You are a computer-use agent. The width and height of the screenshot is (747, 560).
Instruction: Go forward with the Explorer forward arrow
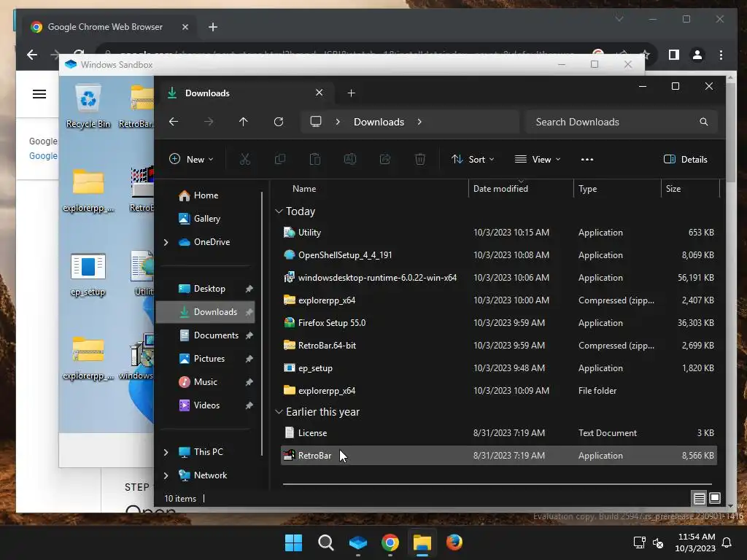click(x=209, y=122)
